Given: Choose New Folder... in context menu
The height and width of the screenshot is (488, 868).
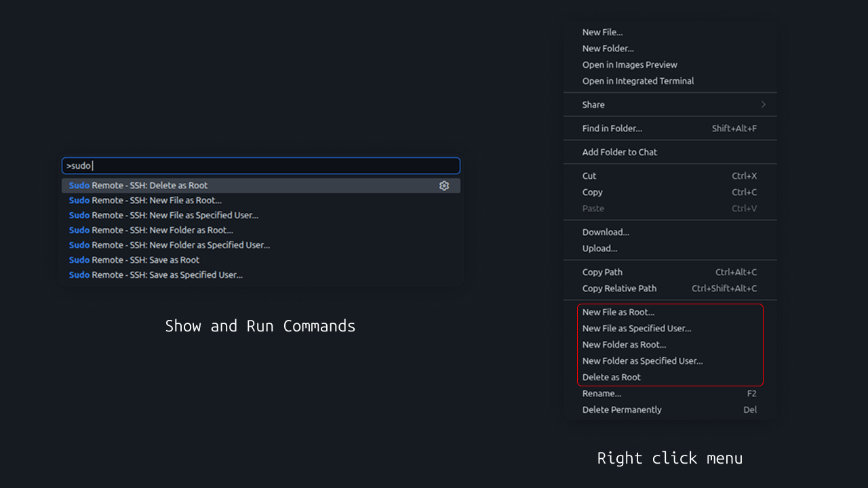Looking at the screenshot, I should 670,49.
